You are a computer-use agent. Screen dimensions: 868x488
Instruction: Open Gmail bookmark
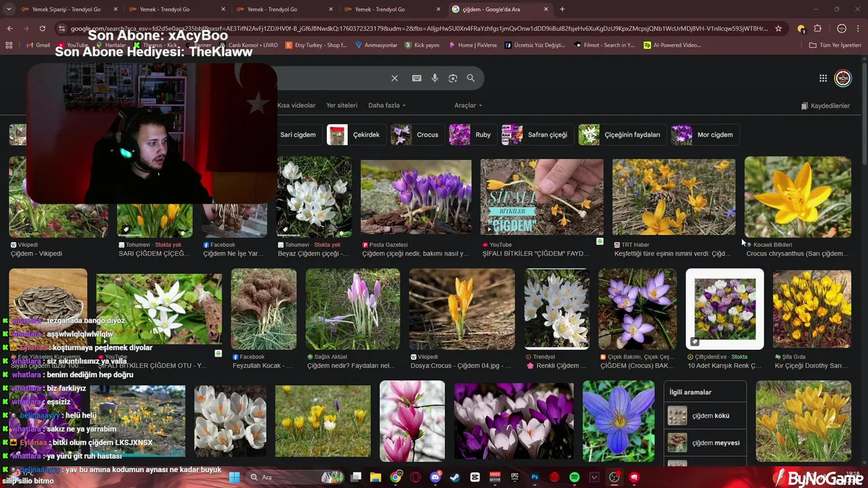38,45
